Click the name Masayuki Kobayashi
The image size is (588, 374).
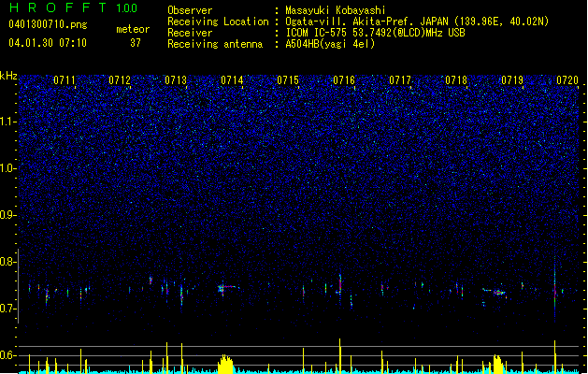coord(336,10)
